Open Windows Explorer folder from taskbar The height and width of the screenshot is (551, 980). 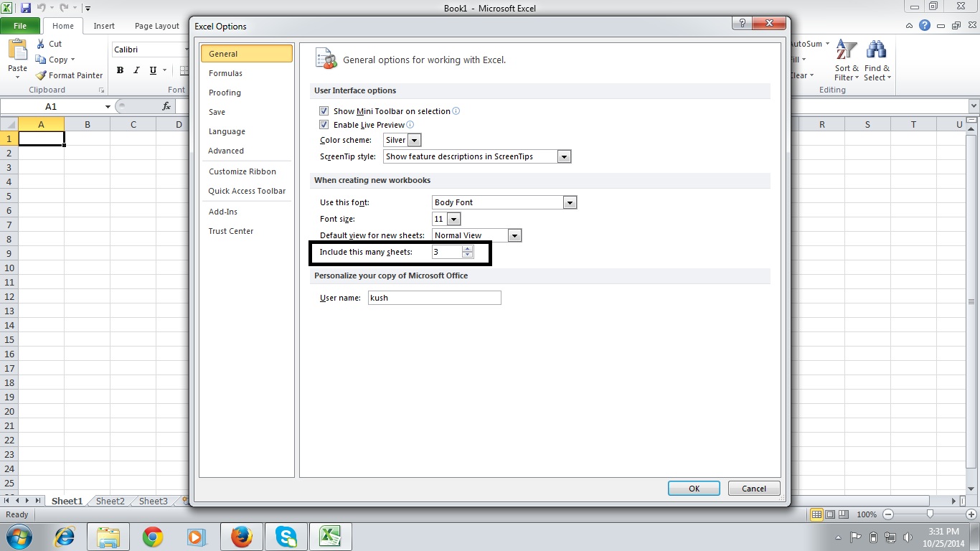point(108,536)
